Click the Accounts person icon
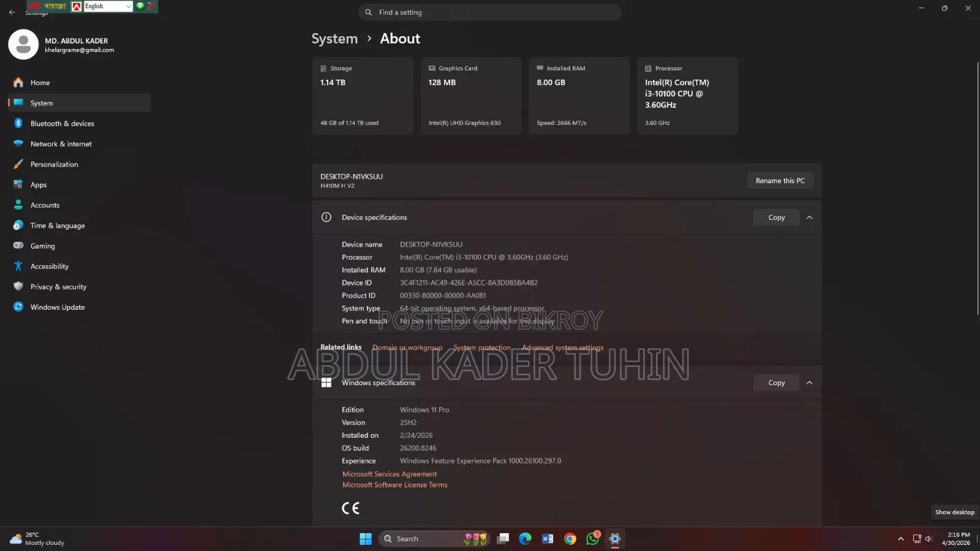Viewport: 980px width, 551px height. pos(18,205)
